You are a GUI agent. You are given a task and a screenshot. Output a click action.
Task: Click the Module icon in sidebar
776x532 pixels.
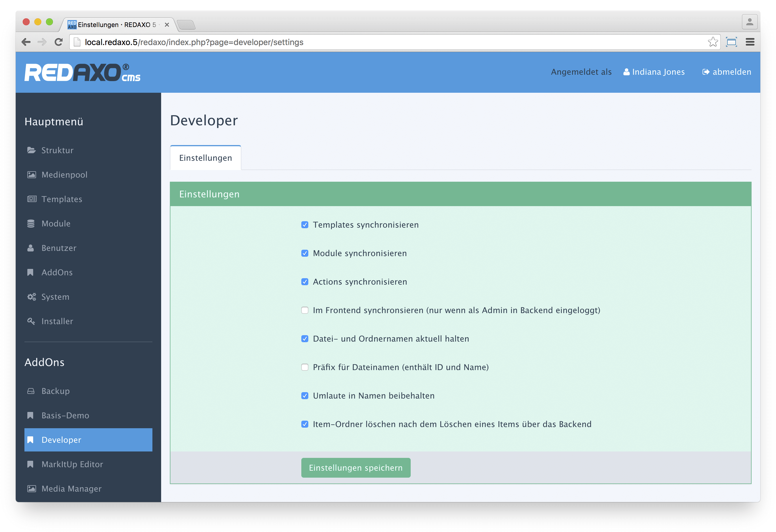(31, 223)
